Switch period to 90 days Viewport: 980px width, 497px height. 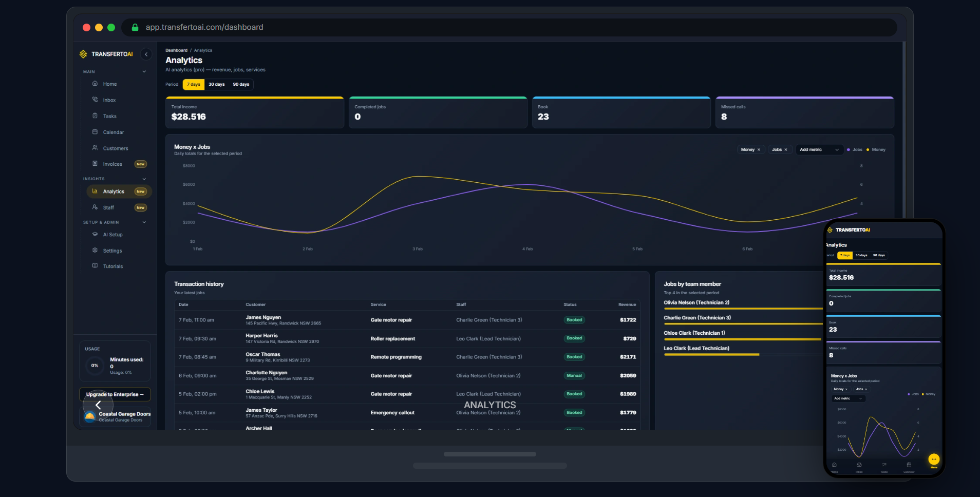pyautogui.click(x=241, y=84)
